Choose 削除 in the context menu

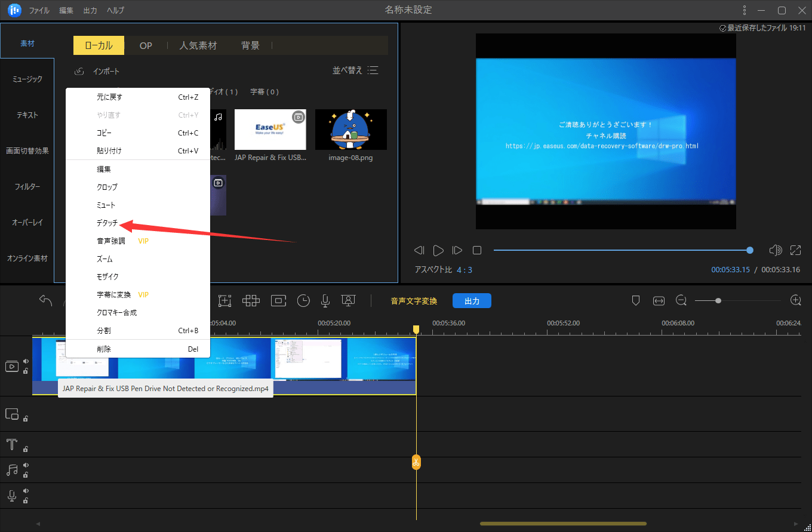click(x=104, y=349)
